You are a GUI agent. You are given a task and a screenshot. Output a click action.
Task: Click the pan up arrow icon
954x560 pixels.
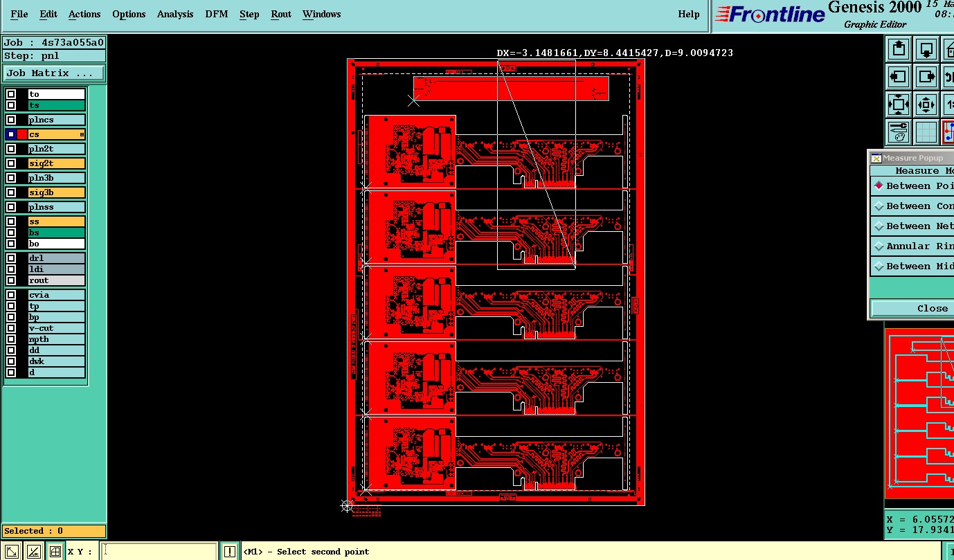click(899, 49)
